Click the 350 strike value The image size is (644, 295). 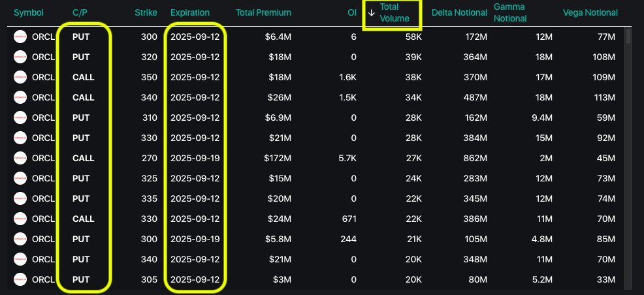tap(150, 77)
